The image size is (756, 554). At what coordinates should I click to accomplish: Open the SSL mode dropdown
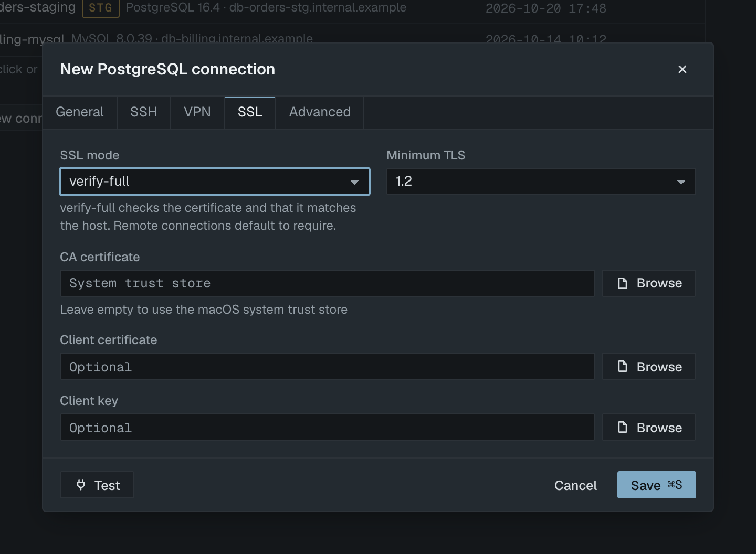[x=215, y=182]
